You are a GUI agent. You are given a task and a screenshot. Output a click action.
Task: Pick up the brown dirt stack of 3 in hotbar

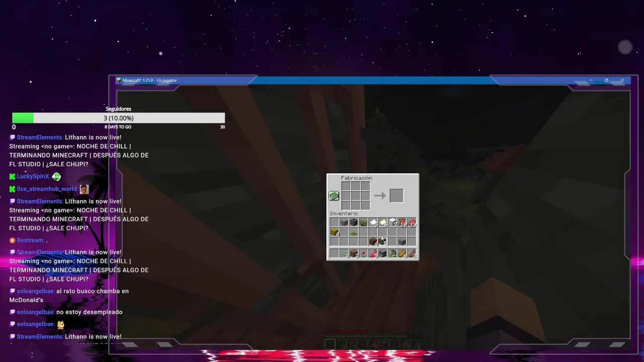tap(354, 253)
